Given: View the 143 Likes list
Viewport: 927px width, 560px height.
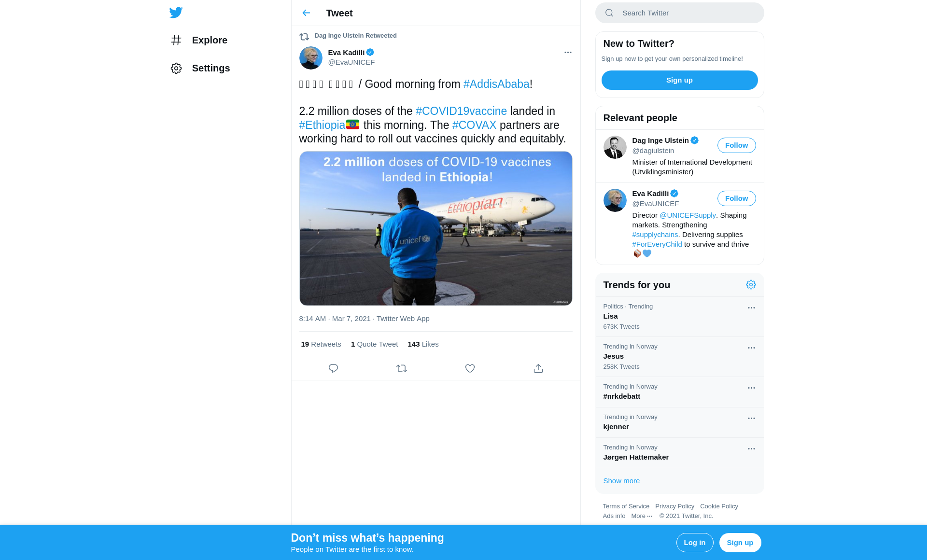Looking at the screenshot, I should (x=423, y=344).
